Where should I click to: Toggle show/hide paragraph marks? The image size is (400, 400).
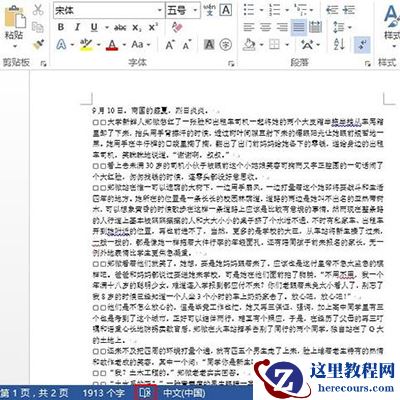pyautogui.click(x=362, y=44)
